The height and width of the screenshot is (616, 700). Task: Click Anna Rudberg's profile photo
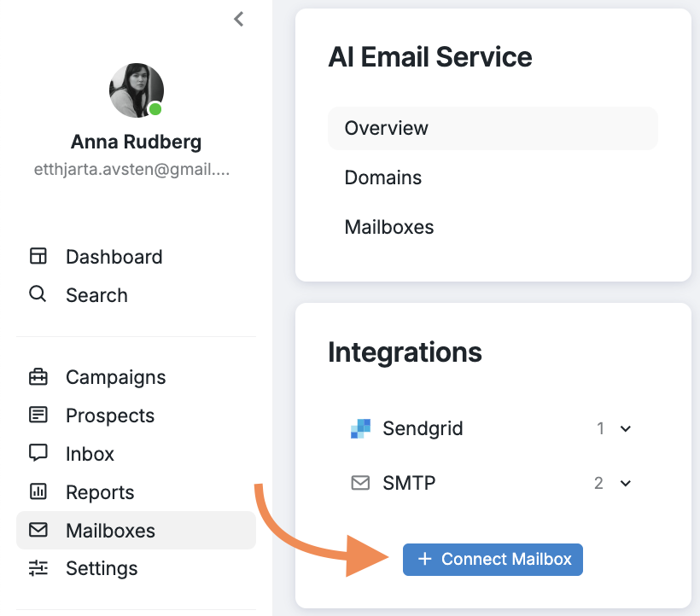tap(136, 90)
